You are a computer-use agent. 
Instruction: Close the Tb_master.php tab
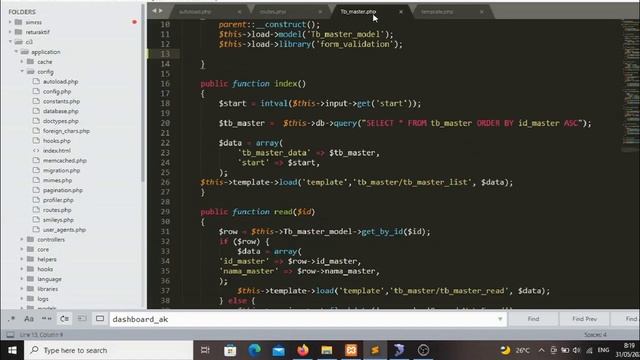[x=401, y=12]
